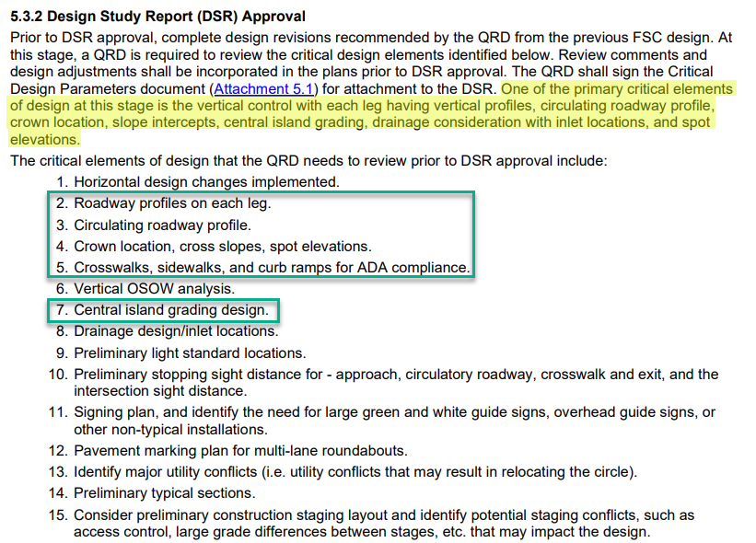756x543 pixels.
Task: Select list item Horizontal design changes implemented
Action: coord(206,182)
